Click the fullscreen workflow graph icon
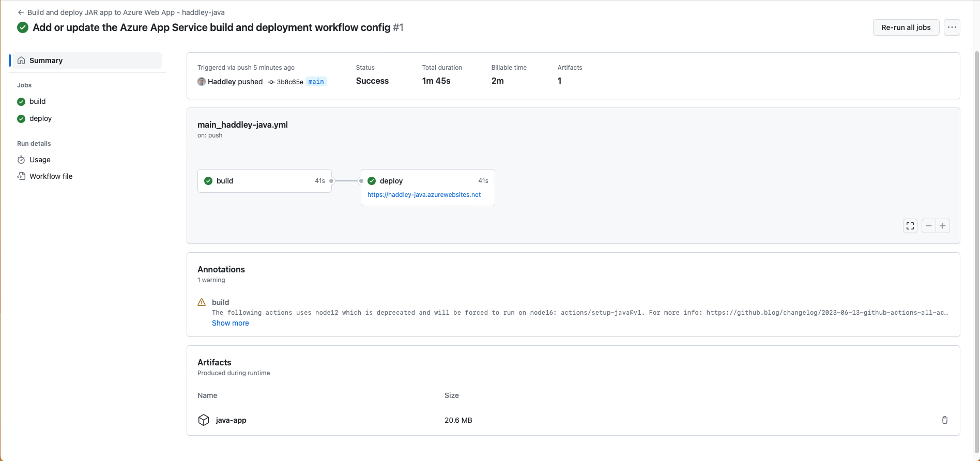 point(910,226)
